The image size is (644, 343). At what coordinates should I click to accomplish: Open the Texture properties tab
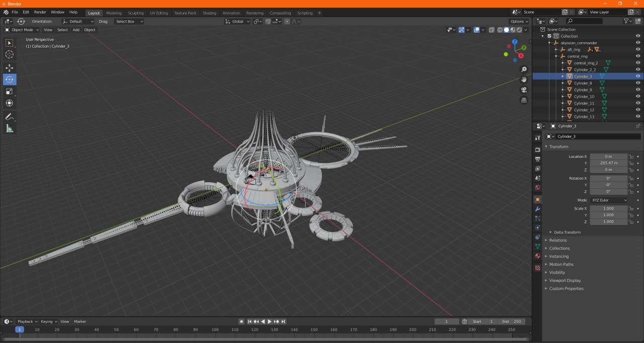(x=537, y=268)
